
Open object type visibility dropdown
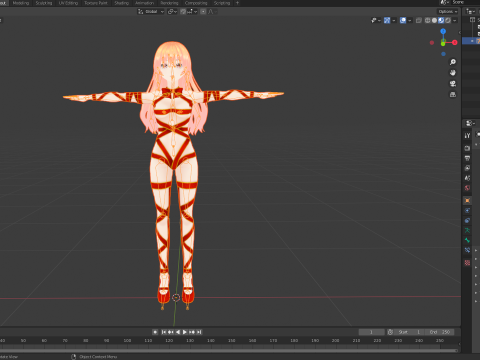376,21
